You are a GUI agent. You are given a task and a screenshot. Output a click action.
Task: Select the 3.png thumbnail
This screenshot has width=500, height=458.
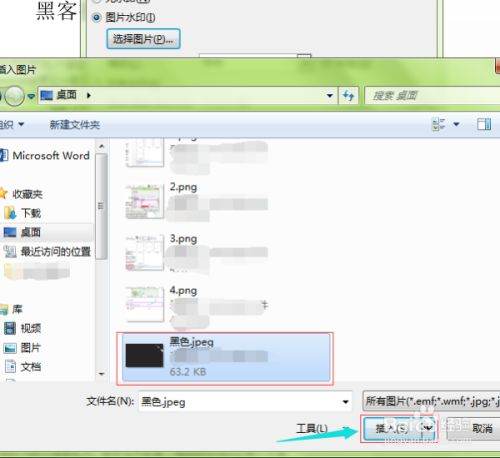point(145,253)
